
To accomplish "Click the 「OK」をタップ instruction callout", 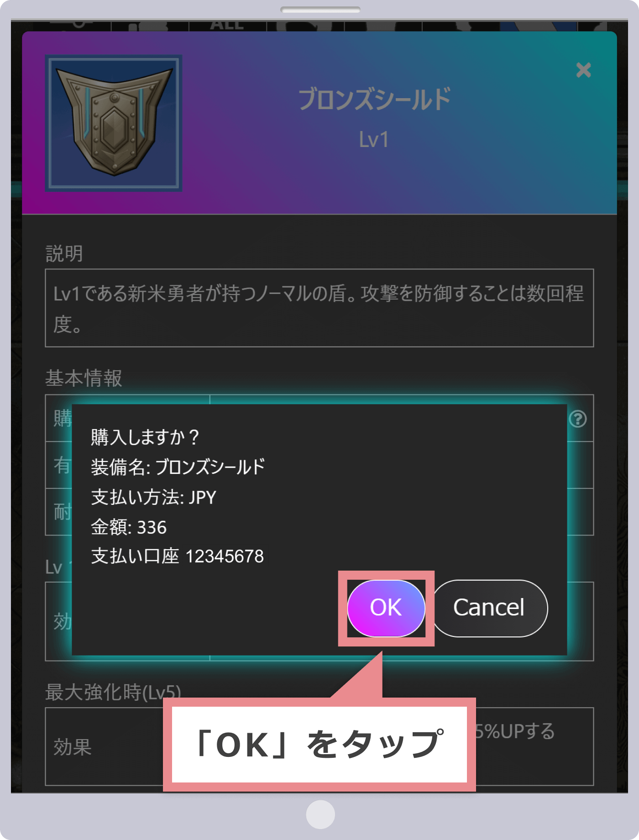I will [x=319, y=745].
